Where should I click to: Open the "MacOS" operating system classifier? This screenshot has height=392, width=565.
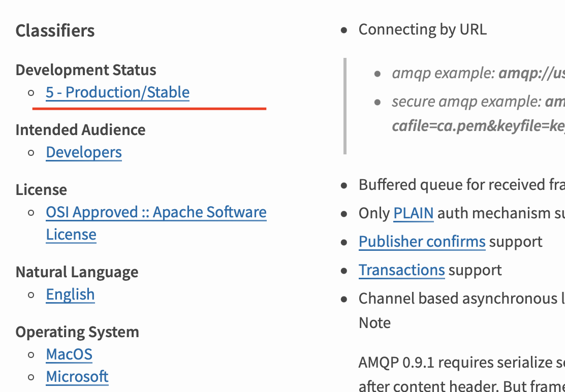coord(69,354)
